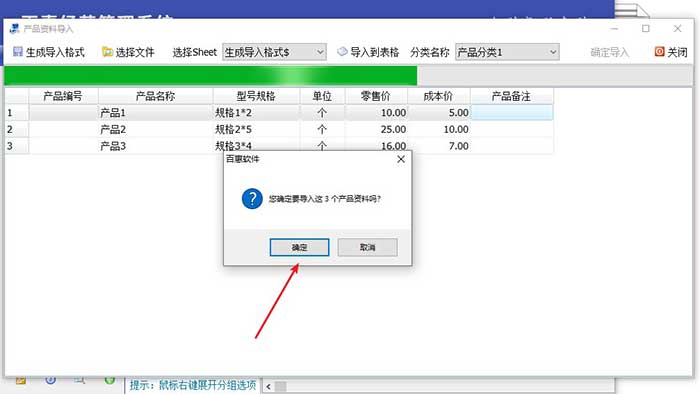The image size is (700, 394).
Task: Sort by the 产品名称 column header
Action: pos(155,96)
